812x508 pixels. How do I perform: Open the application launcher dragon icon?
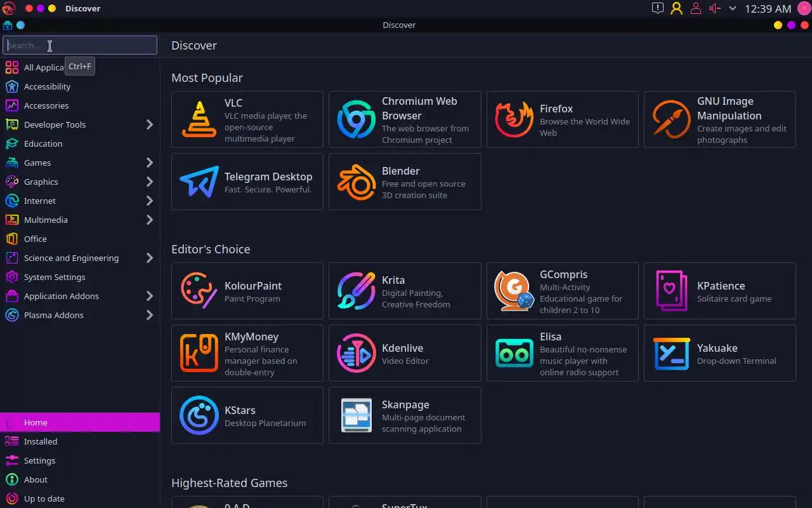[8, 8]
